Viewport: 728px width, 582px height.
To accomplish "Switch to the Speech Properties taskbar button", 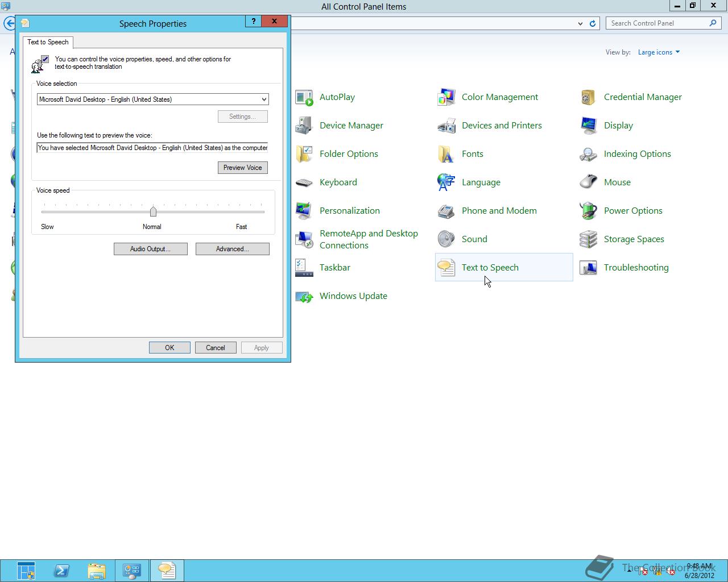I will [167, 571].
